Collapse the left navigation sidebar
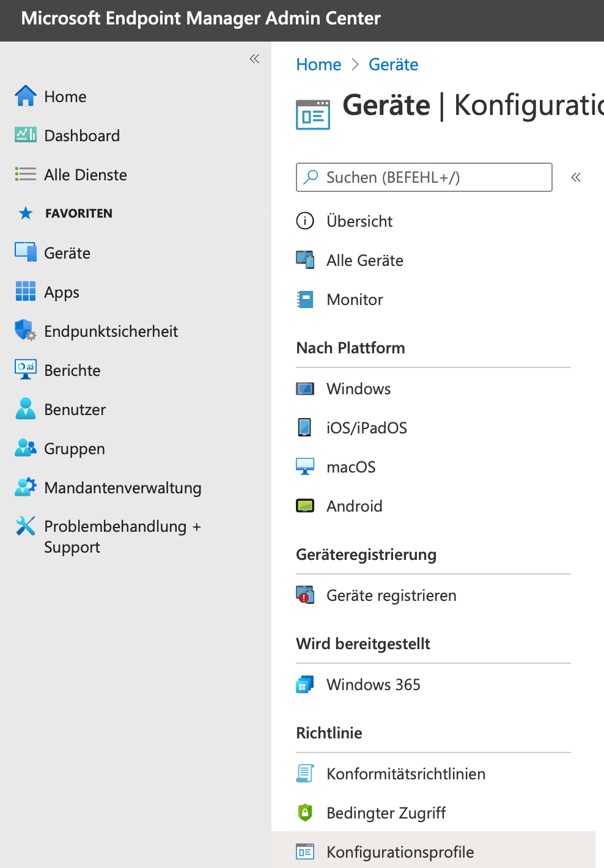The width and height of the screenshot is (604, 868). point(254,59)
